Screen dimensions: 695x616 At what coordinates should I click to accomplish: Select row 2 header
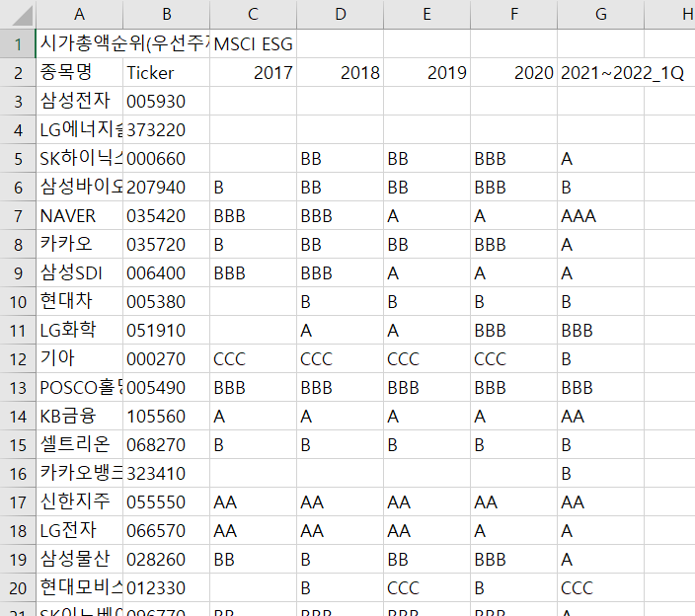click(x=18, y=72)
